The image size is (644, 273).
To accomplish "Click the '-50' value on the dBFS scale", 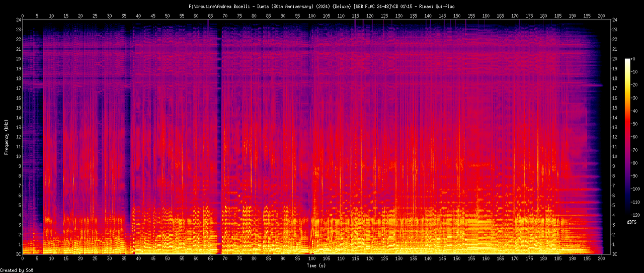I will point(634,124).
